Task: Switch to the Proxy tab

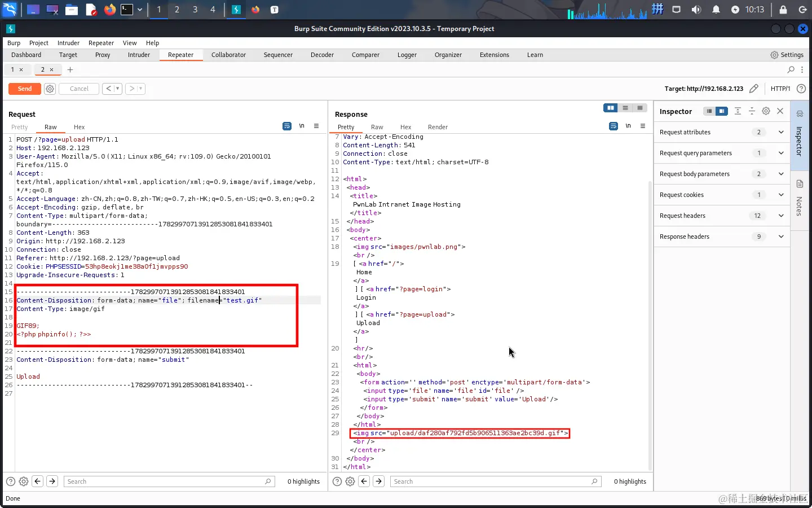Action: click(x=103, y=55)
